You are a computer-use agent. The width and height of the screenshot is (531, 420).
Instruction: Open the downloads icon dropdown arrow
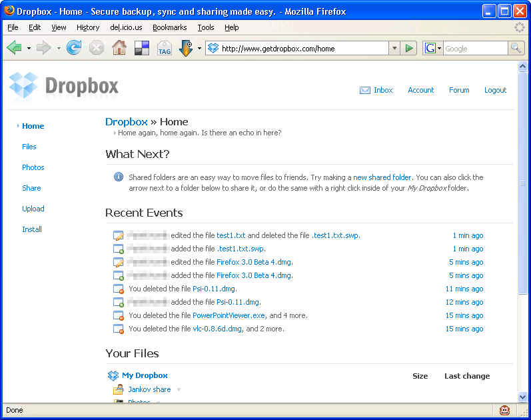click(199, 48)
